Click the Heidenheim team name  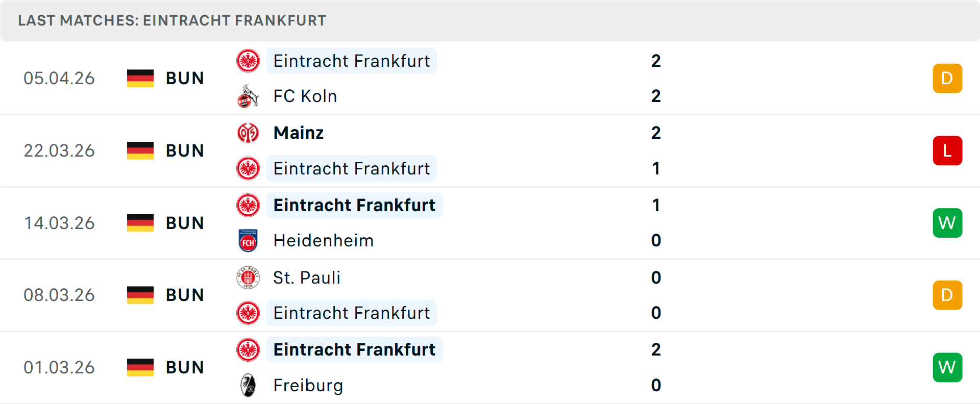(x=323, y=240)
